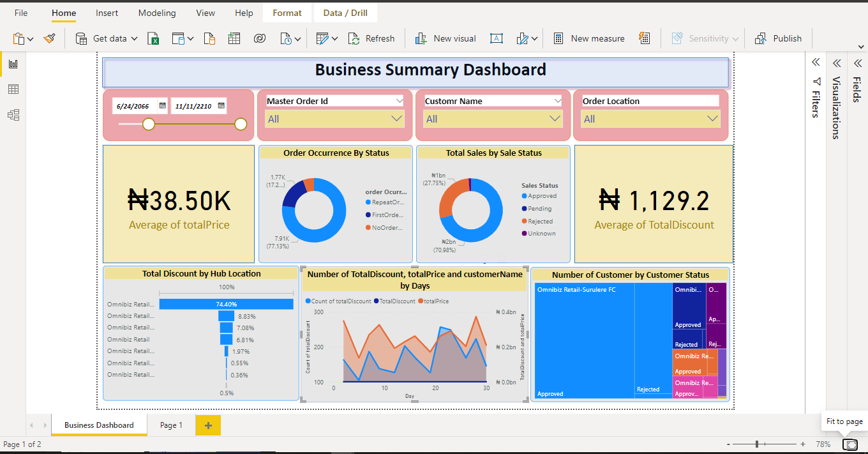The image size is (868, 454).
Task: Select the Format painter icon
Action: point(50,38)
